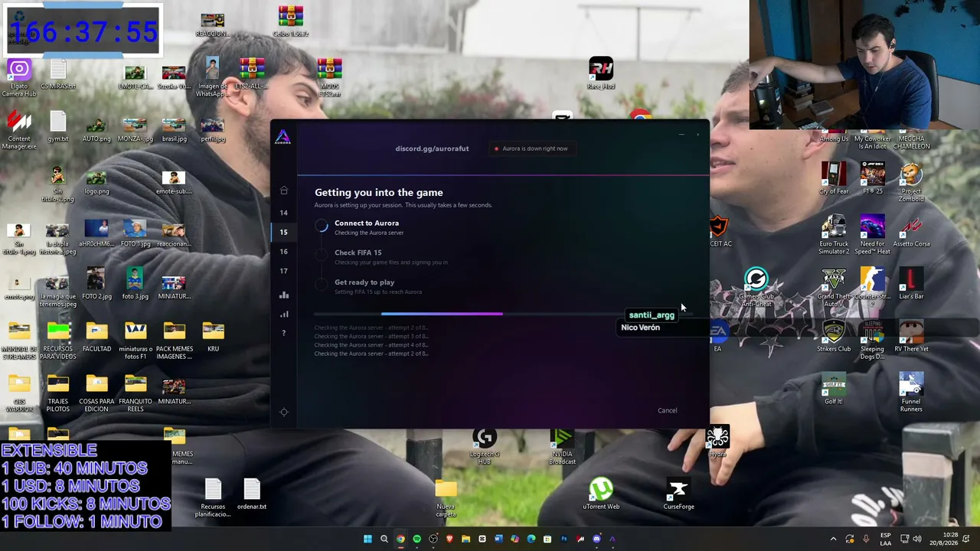Show hidden system tray icons
Image resolution: width=980 pixels, height=551 pixels.
pyautogui.click(x=834, y=539)
